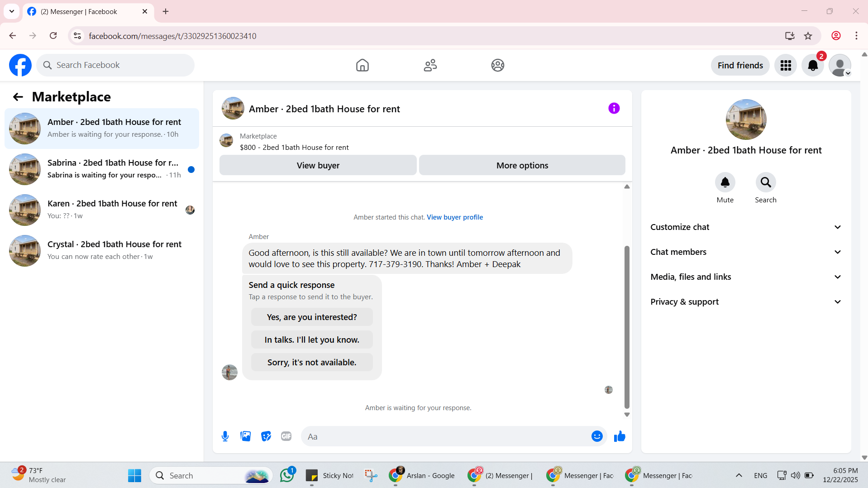This screenshot has height=488, width=868.
Task: Click chat scrollbar up arrow
Action: point(627,187)
